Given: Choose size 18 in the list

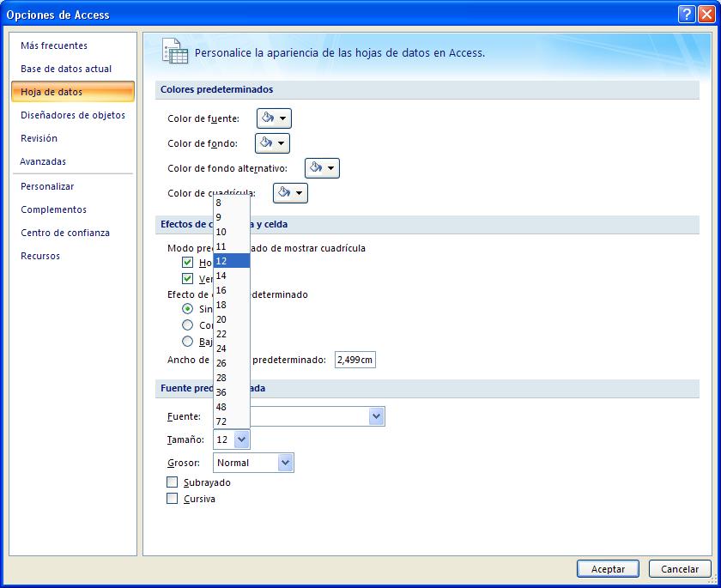Looking at the screenshot, I should 232,305.
